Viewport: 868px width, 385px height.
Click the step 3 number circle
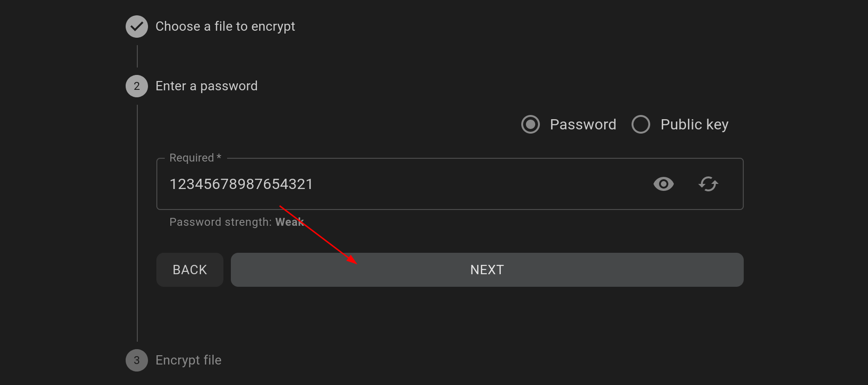137,360
